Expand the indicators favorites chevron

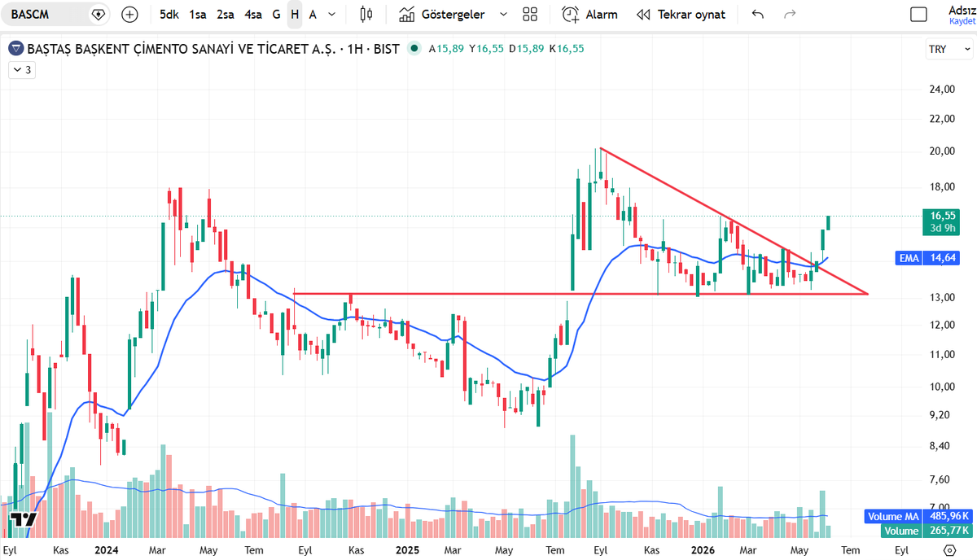502,15
